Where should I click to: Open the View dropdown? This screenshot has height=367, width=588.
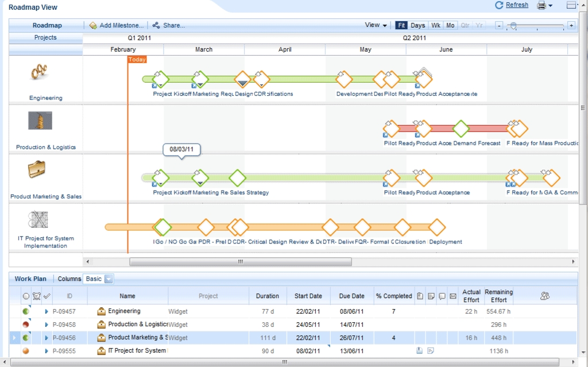point(375,25)
